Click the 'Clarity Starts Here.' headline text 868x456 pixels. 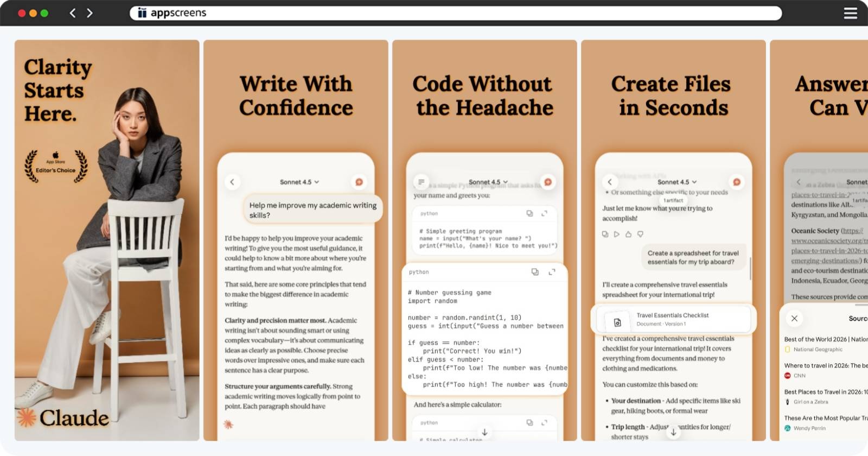tap(58, 90)
